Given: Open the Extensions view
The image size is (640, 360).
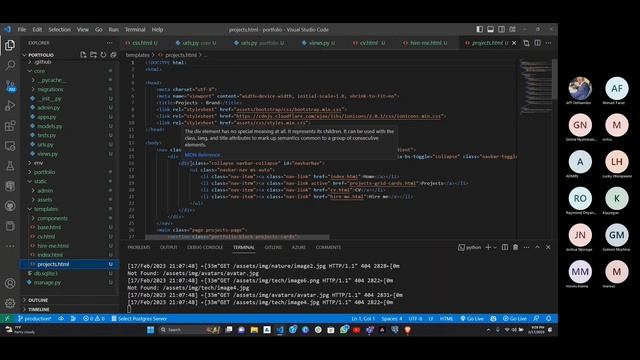Looking at the screenshot, I should (x=10, y=126).
